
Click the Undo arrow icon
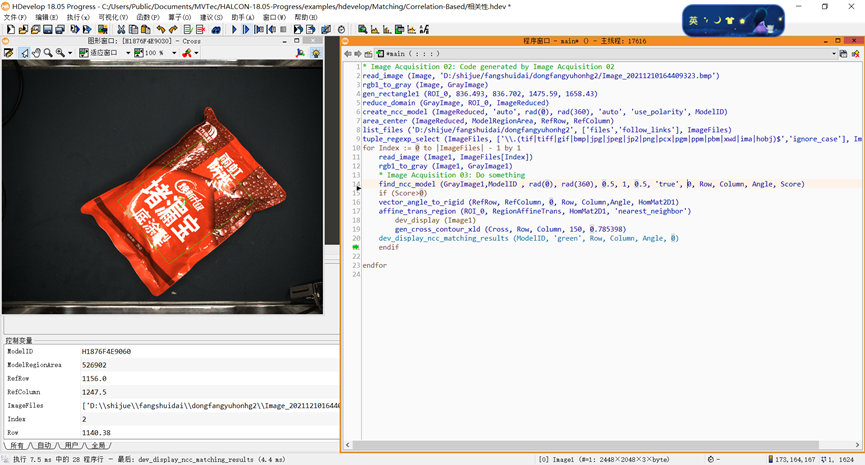(161, 29)
